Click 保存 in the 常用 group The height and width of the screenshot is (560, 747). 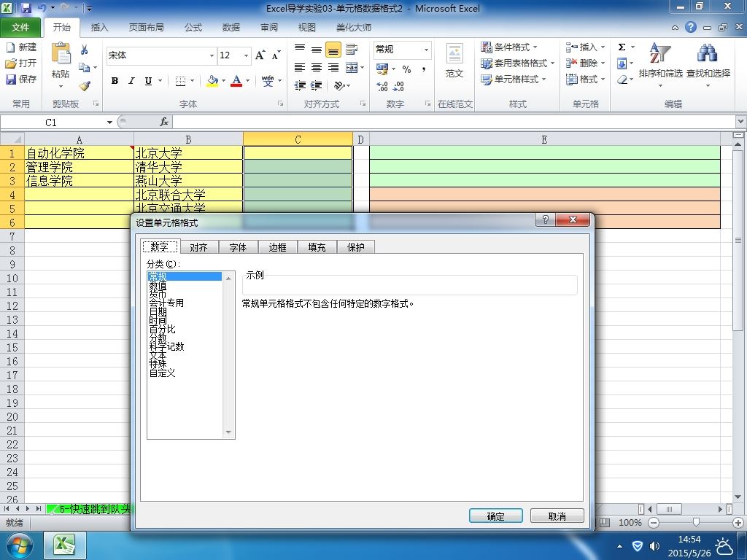tap(21, 79)
